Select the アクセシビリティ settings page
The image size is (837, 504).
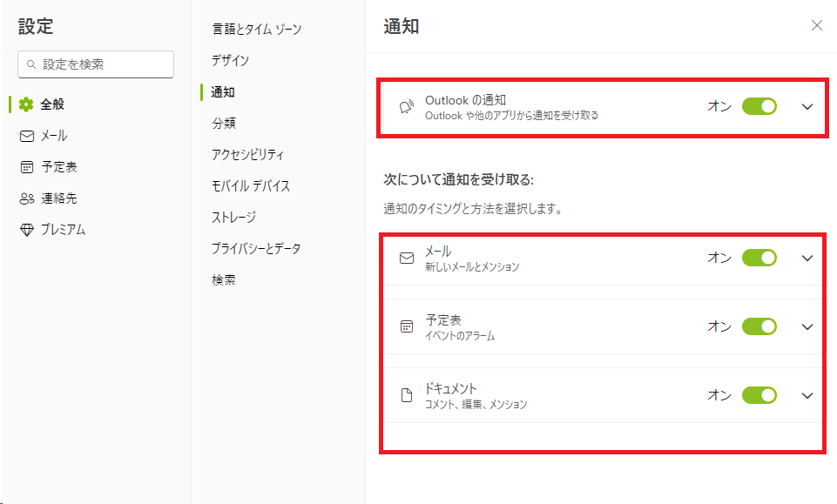(x=247, y=154)
